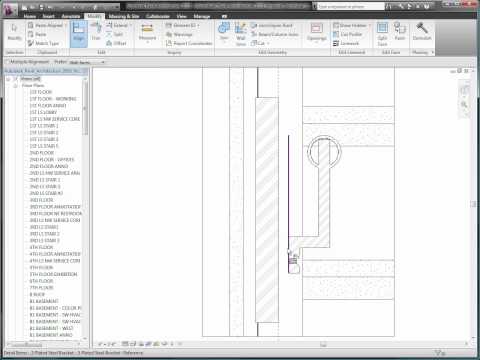Image resolution: width=480 pixels, height=360 pixels.
Task: Open the Massing & Site ribbon tab
Action: (124, 16)
